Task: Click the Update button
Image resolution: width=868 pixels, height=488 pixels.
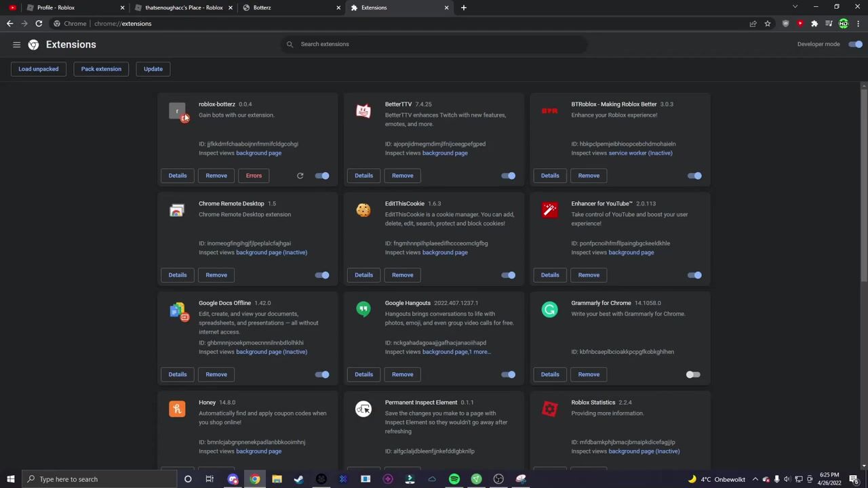Action: (153, 69)
